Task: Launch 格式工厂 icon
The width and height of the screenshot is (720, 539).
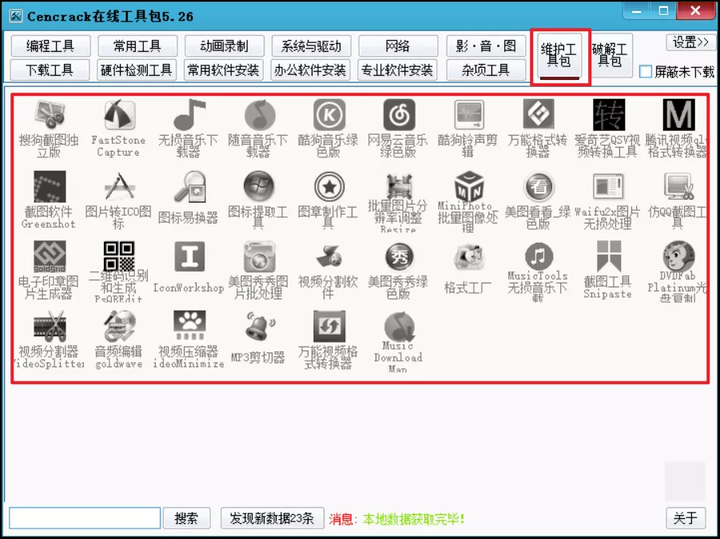Action: (x=468, y=256)
